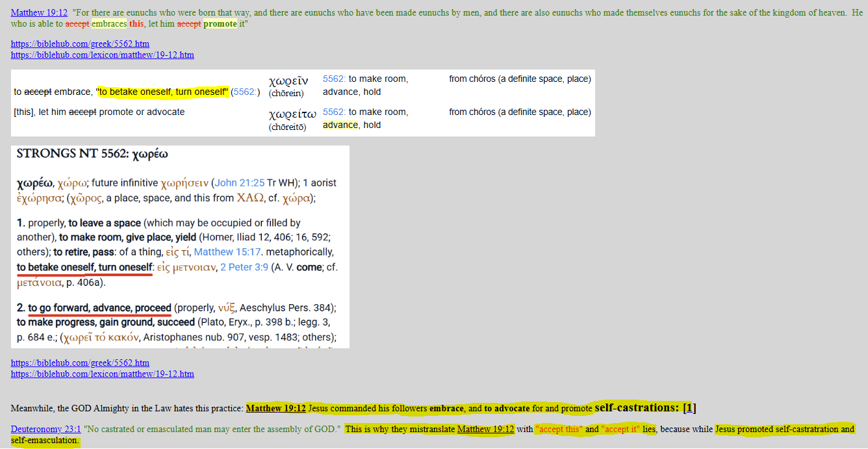868x449 pixels.
Task: Click Greek phrase χωρεῖ τό κακόν
Action: tap(101, 337)
